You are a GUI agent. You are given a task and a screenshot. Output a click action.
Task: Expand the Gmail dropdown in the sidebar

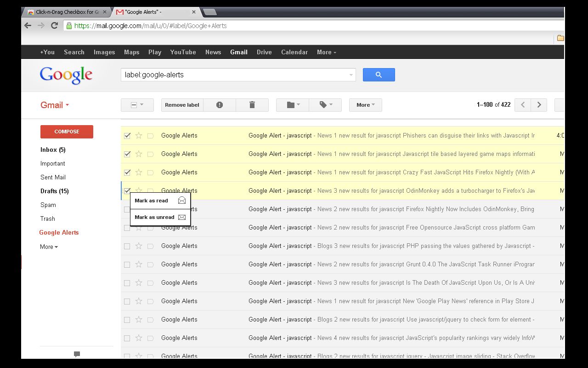66,105
